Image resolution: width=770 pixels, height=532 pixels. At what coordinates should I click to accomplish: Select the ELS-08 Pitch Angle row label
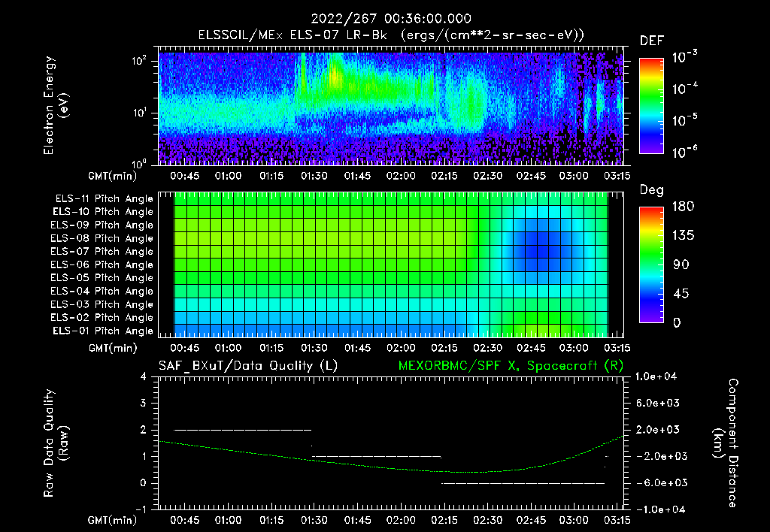tap(102, 238)
